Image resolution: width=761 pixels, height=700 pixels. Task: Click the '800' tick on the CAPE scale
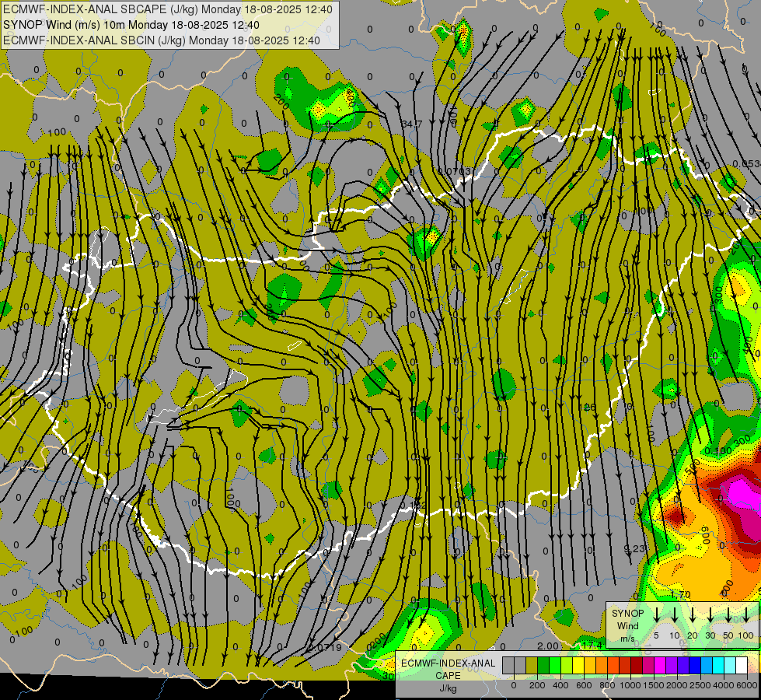click(607, 685)
